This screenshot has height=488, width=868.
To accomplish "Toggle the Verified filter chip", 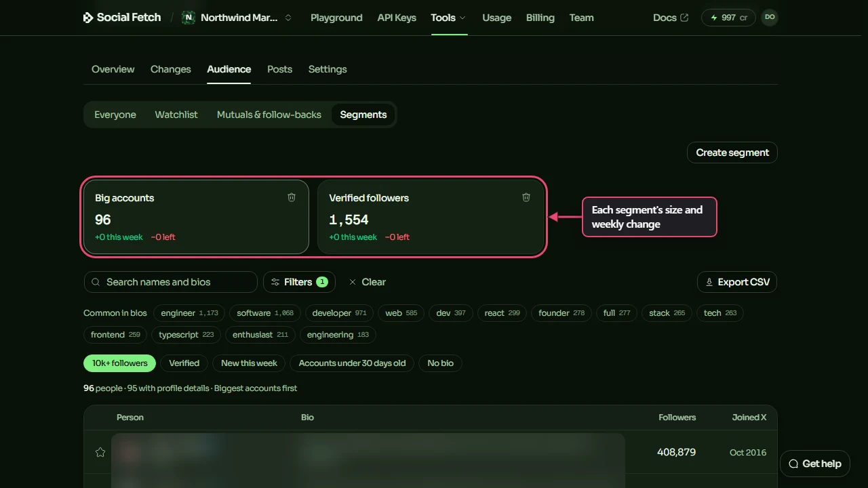I will click(184, 363).
